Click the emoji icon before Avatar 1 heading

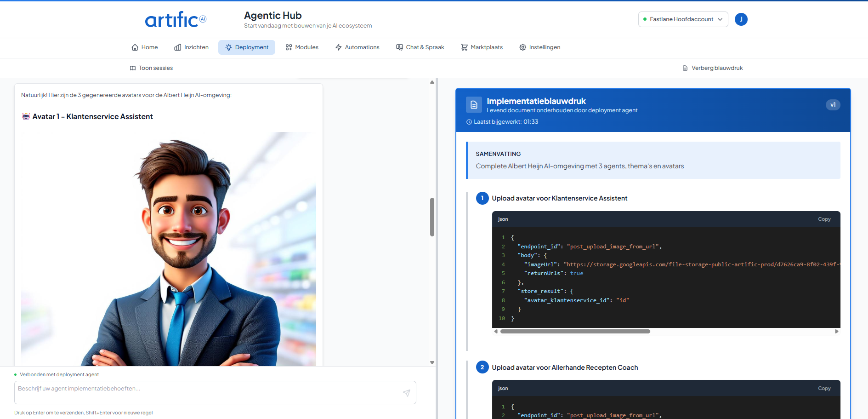pyautogui.click(x=26, y=117)
